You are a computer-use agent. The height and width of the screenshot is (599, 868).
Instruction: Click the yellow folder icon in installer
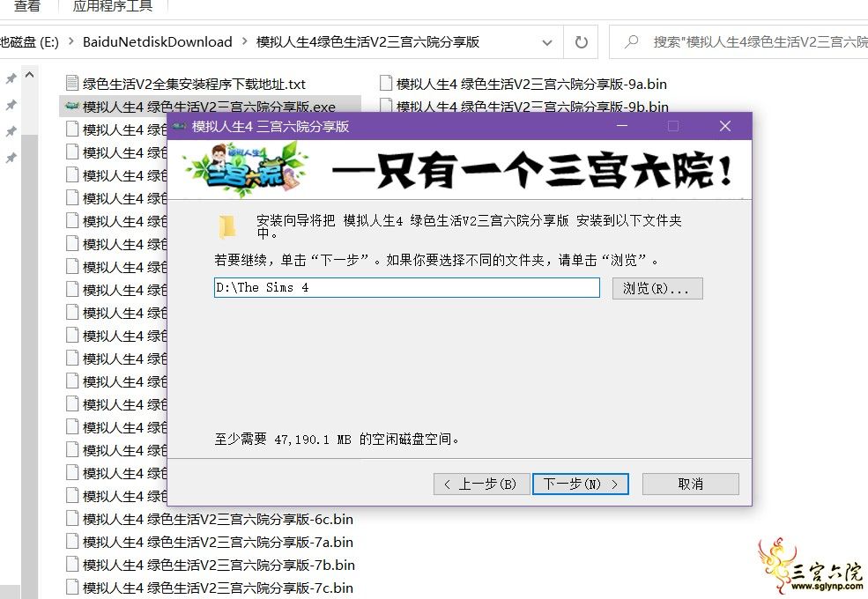(227, 227)
